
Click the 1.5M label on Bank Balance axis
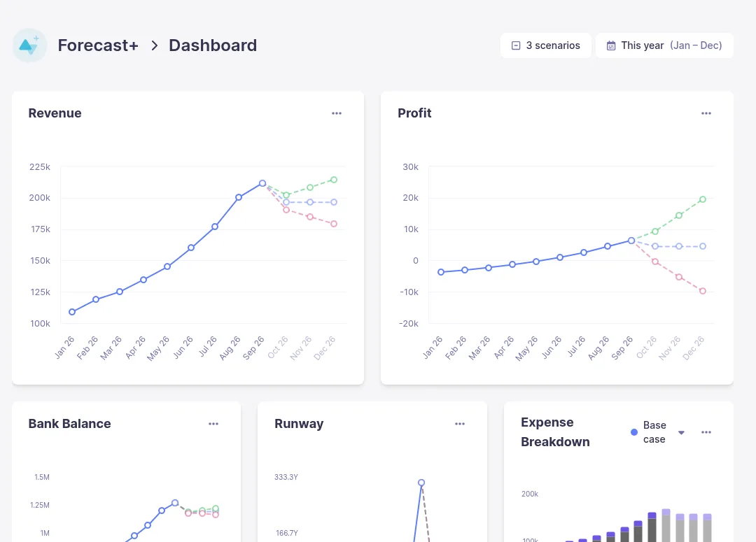(42, 477)
